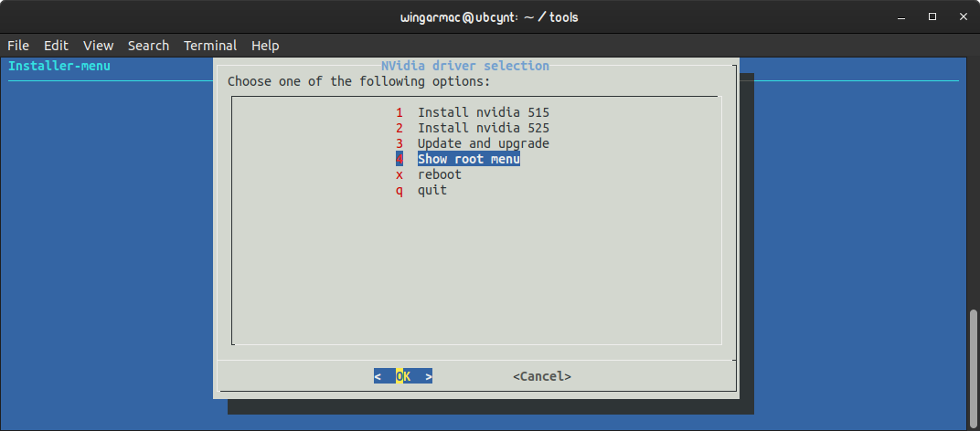Click the red shortcut key 1

399,112
